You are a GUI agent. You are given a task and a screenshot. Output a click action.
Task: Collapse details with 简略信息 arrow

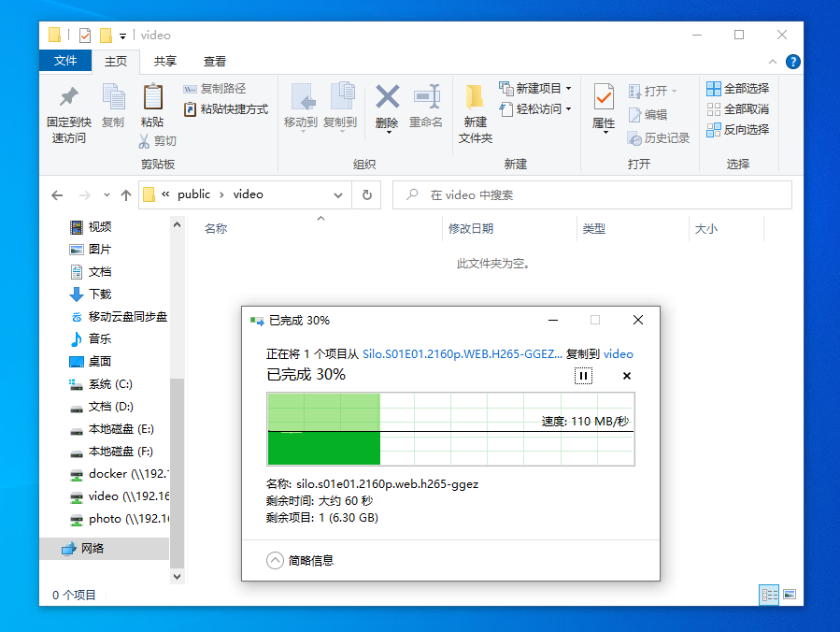pos(275,561)
